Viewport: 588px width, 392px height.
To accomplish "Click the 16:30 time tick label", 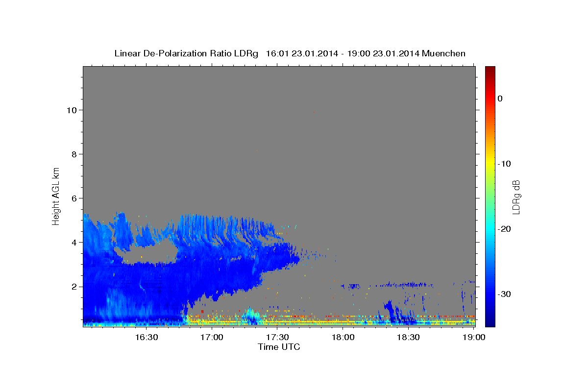I will coord(147,337).
